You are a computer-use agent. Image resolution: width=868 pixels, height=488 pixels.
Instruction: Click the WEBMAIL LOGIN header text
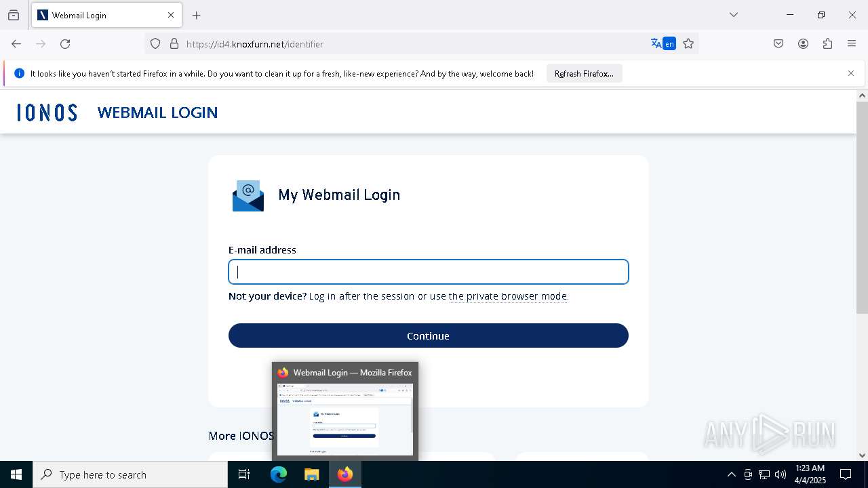tap(157, 113)
